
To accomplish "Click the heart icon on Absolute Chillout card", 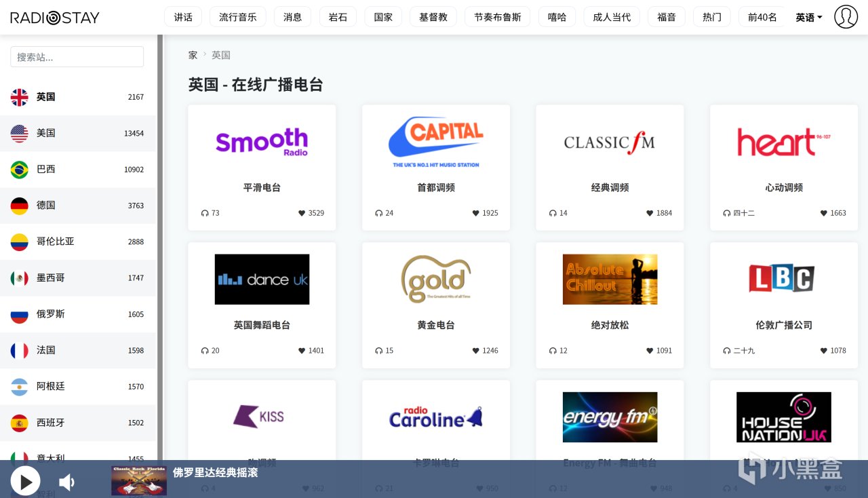I will coord(650,351).
